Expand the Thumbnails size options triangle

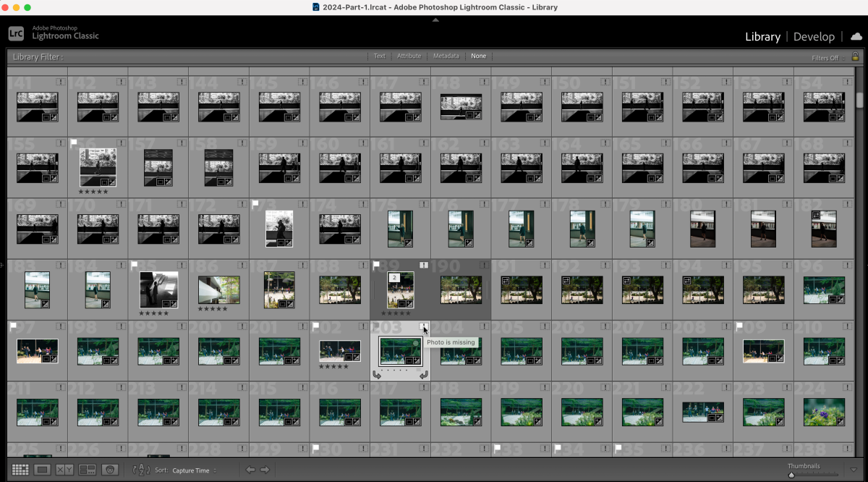click(x=854, y=470)
